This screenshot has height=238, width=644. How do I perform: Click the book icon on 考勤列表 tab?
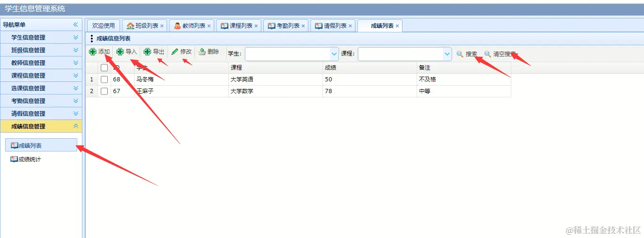[x=272, y=26]
